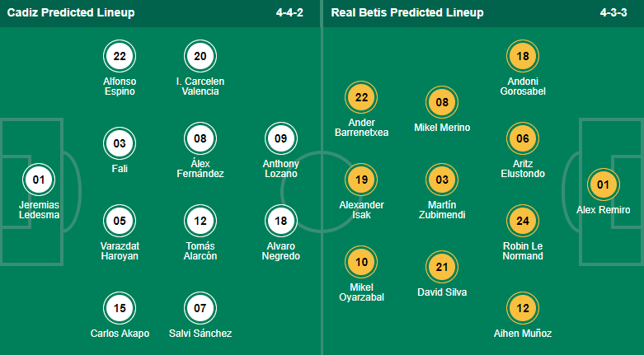
Task: Select Andoni Gorosabel's number 18 badge
Action: [523, 56]
